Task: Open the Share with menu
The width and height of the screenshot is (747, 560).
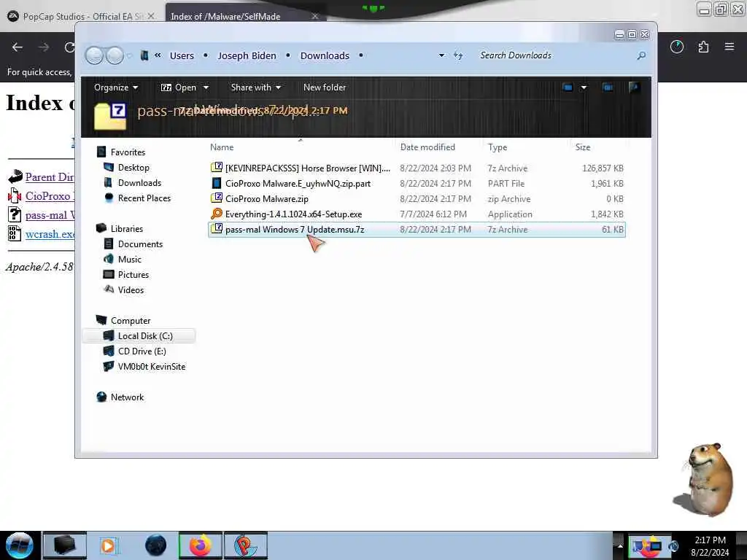Action: pos(256,87)
